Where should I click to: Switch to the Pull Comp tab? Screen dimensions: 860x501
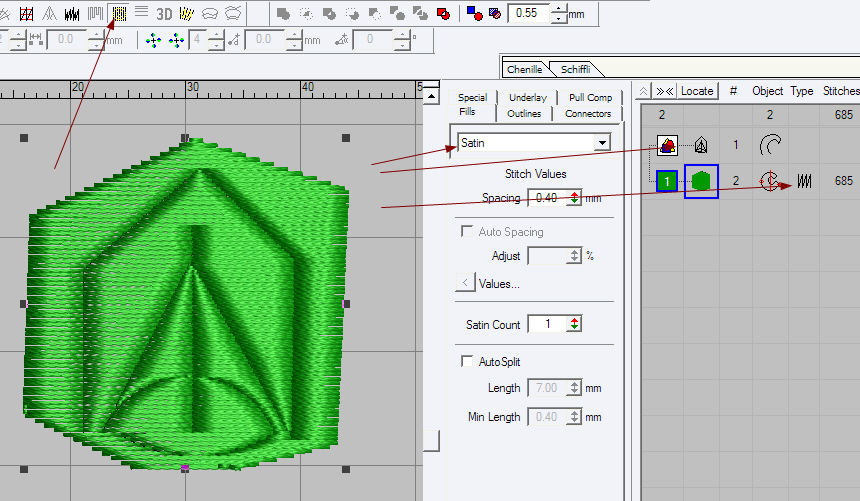coord(590,97)
